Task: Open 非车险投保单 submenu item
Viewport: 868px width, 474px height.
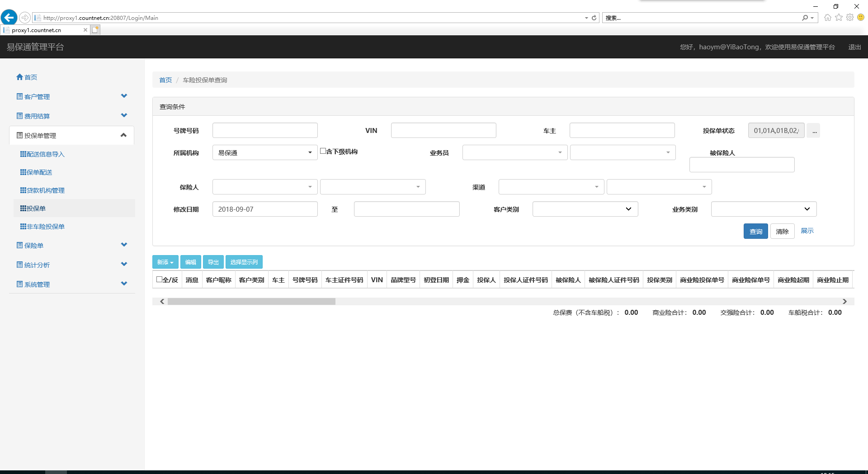Action: [42, 227]
